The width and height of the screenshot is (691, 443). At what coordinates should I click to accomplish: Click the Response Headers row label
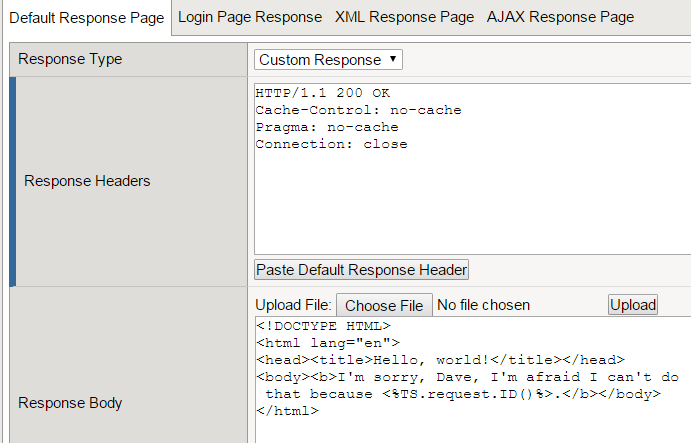[87, 181]
